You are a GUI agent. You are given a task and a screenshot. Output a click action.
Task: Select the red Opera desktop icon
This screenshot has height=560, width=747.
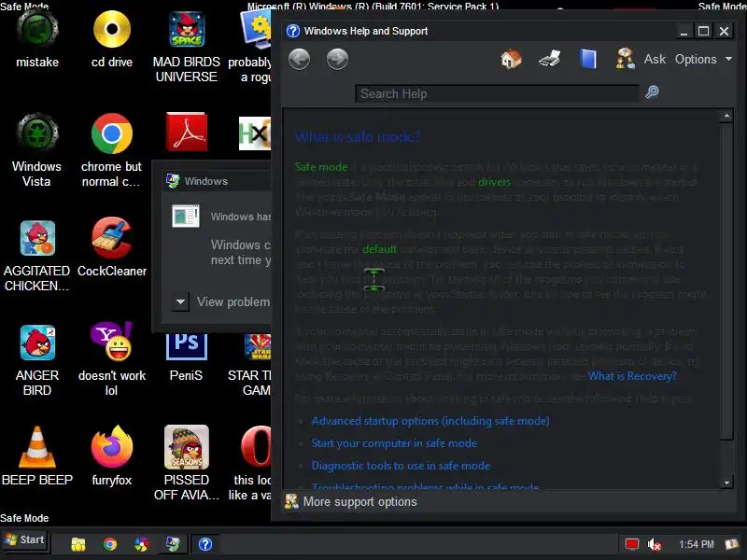pyautogui.click(x=256, y=447)
